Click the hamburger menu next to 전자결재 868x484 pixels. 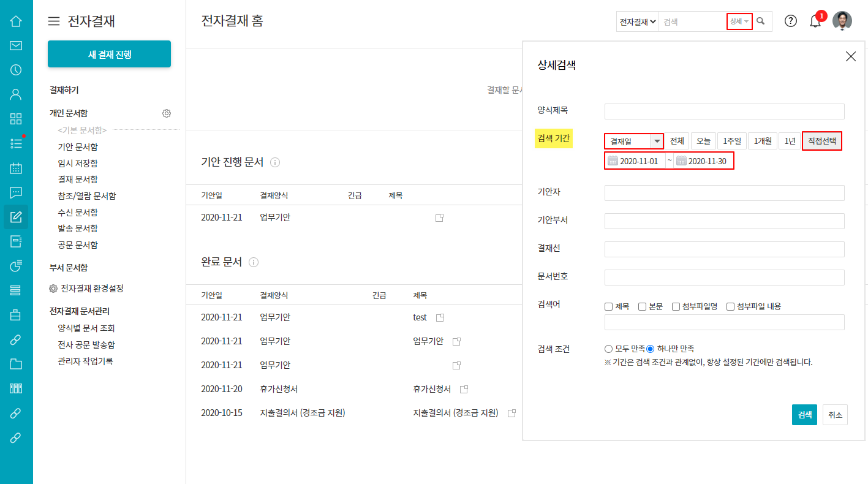pyautogui.click(x=54, y=21)
